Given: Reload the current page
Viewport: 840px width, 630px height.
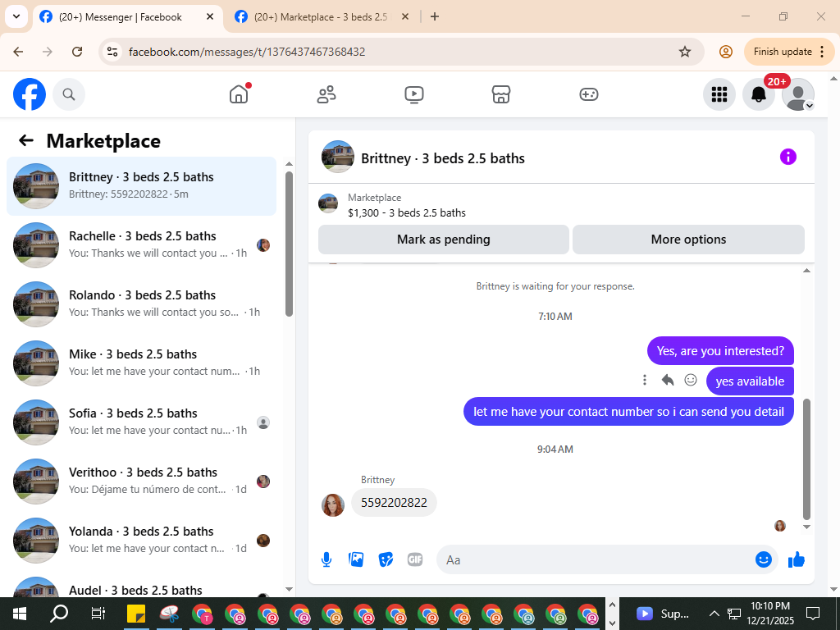Looking at the screenshot, I should coord(77,52).
